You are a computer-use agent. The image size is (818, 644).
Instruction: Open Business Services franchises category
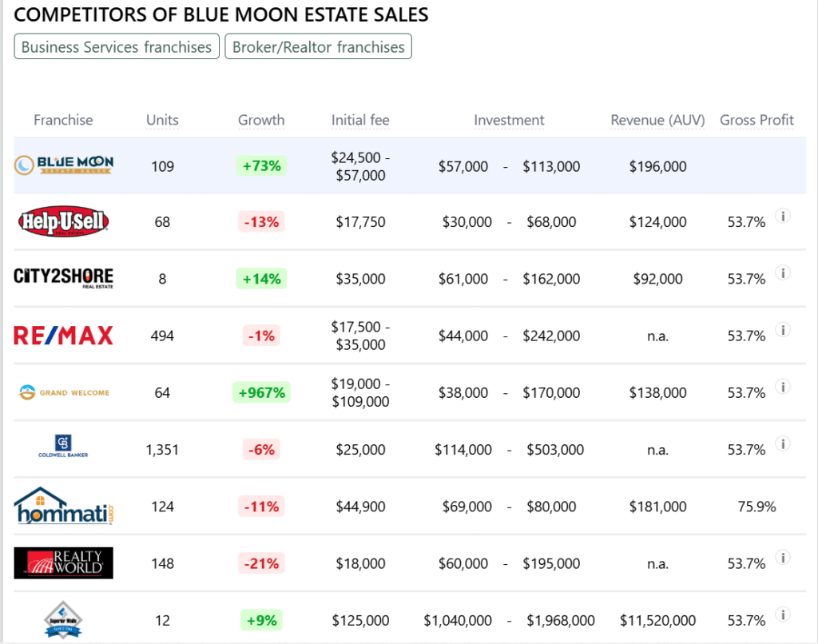pyautogui.click(x=117, y=46)
